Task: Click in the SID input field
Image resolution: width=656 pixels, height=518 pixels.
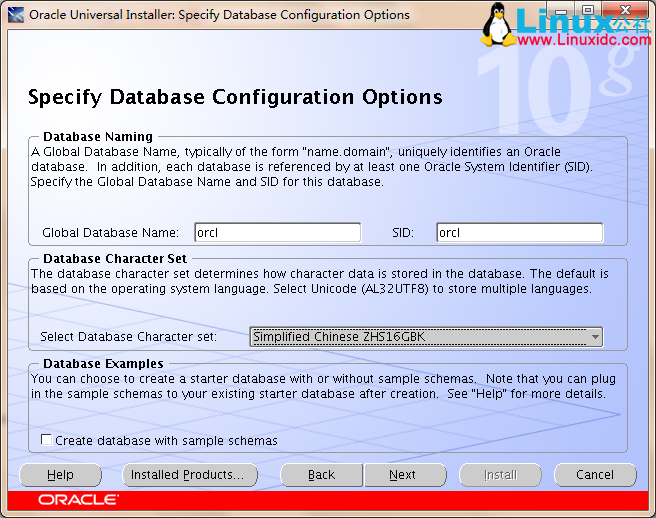Action: [520, 232]
